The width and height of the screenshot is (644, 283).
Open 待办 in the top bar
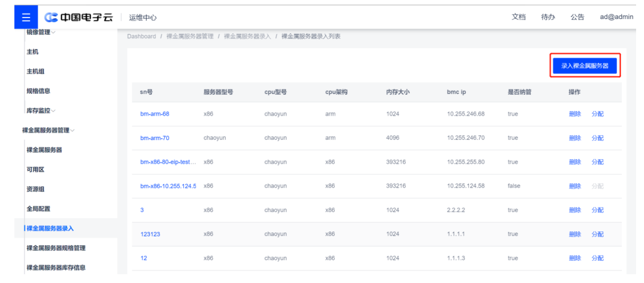[548, 17]
